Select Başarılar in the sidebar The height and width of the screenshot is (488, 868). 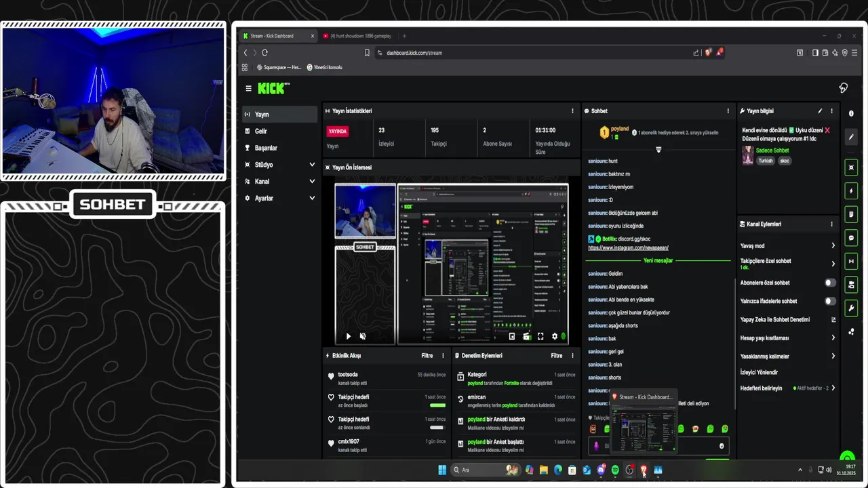279,148
